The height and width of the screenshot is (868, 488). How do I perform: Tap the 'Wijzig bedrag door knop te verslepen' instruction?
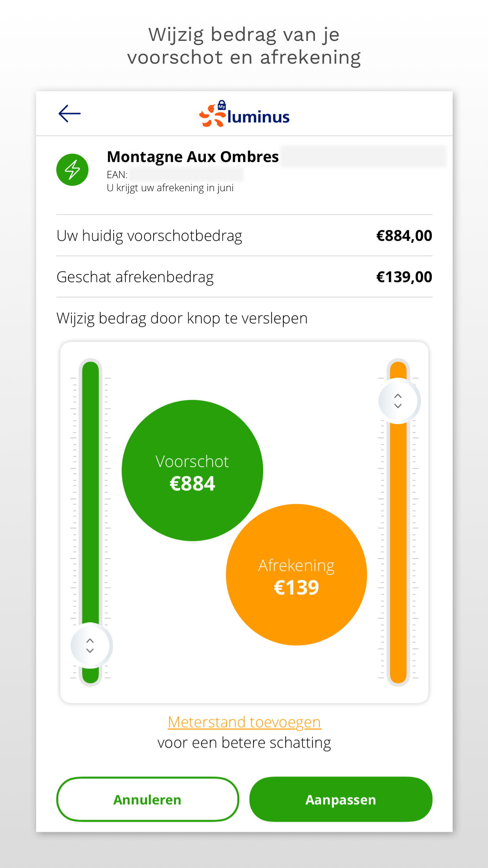182,318
